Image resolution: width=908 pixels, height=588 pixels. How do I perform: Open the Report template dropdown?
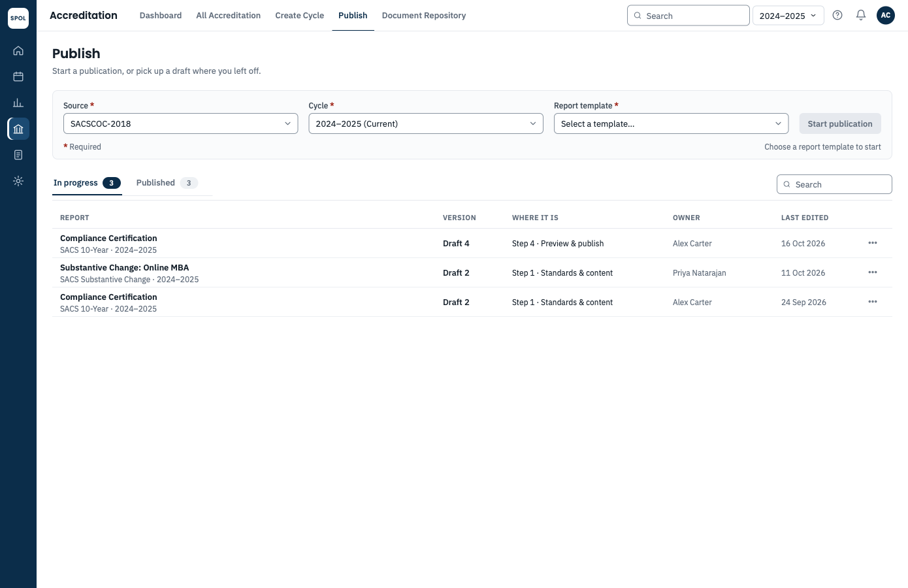pyautogui.click(x=671, y=123)
